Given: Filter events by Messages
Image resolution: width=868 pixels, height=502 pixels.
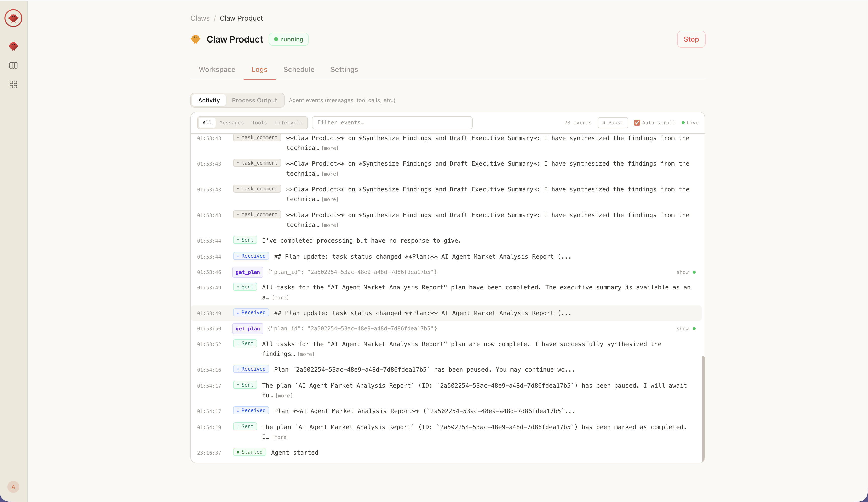Looking at the screenshot, I should click(x=231, y=123).
